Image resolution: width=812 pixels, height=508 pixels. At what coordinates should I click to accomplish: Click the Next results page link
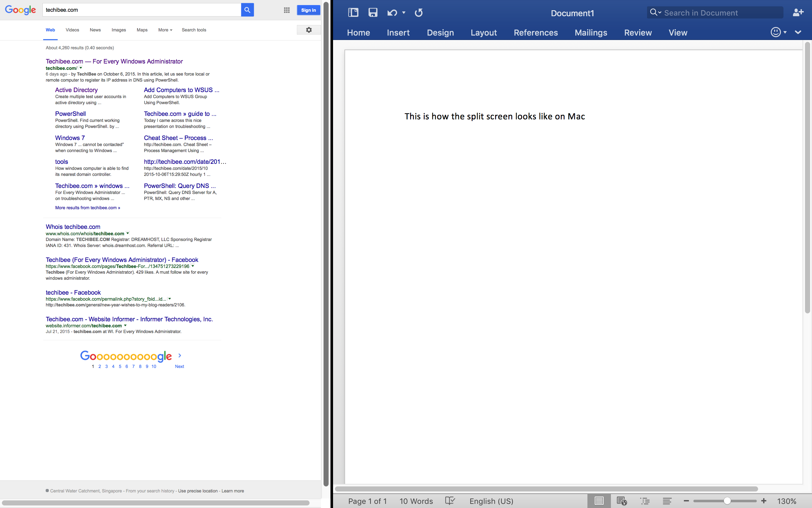pyautogui.click(x=179, y=366)
